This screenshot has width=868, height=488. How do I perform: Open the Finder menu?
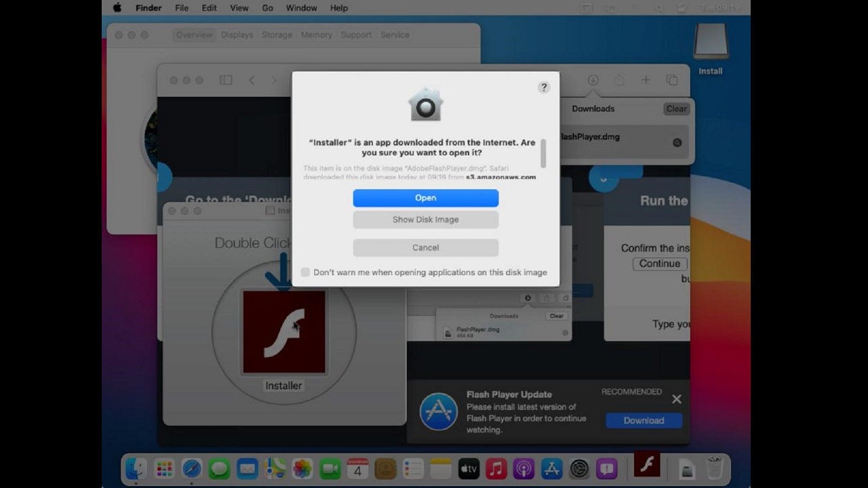click(149, 8)
